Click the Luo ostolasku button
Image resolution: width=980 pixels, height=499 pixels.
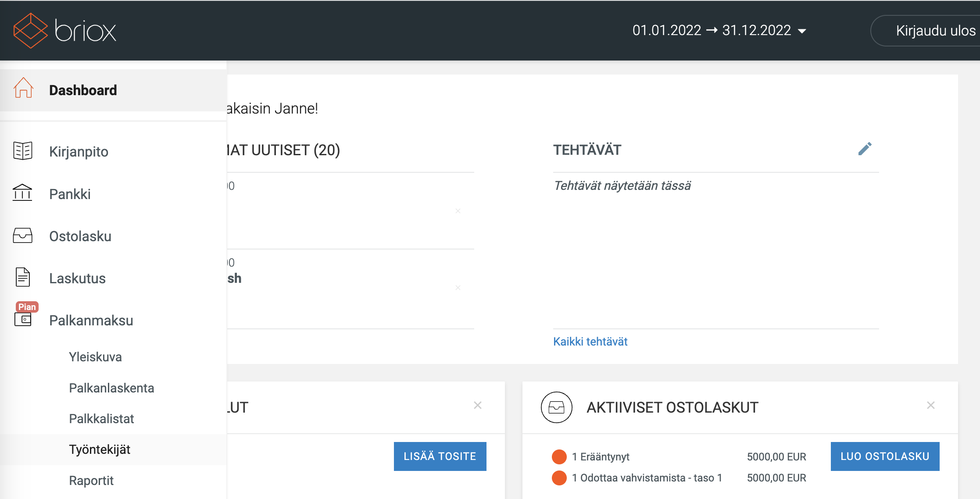[885, 456]
